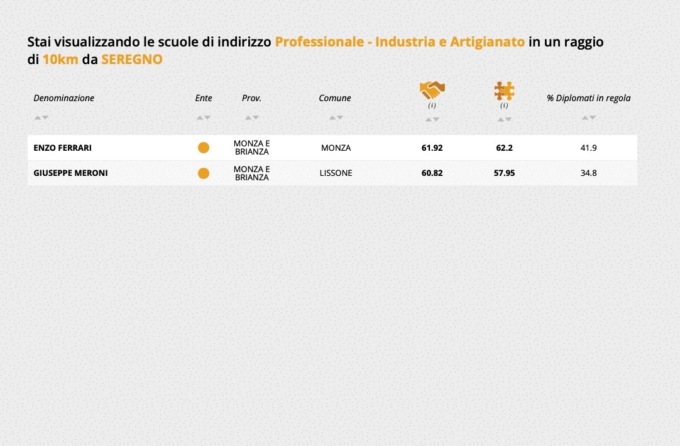The image size is (680, 446).
Task: Click the orange Professionale - Industria e Artigianato text
Action: tap(400, 42)
